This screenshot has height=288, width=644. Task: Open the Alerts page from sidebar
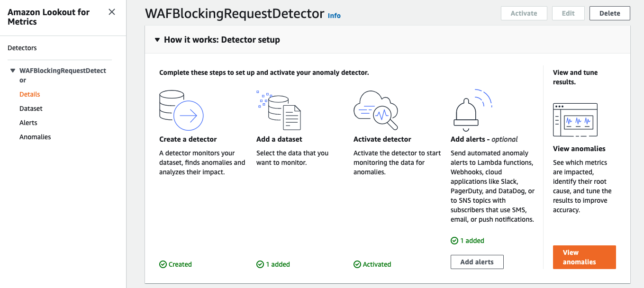pyautogui.click(x=28, y=123)
